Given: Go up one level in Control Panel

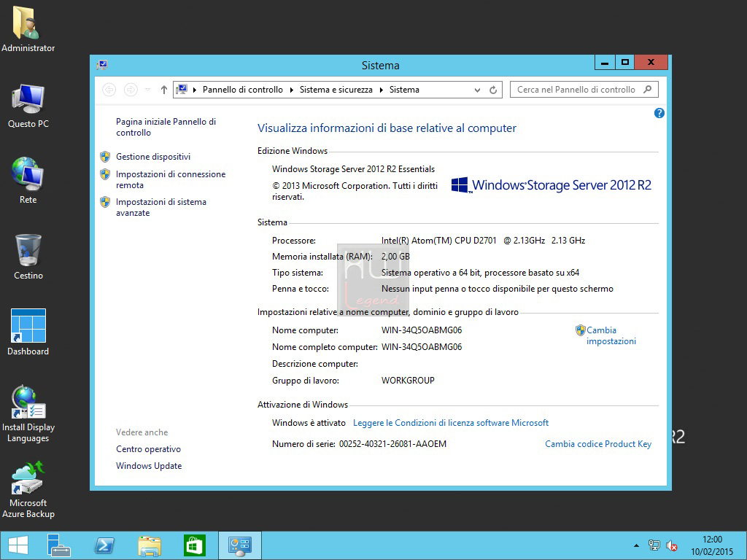Looking at the screenshot, I should point(164,90).
